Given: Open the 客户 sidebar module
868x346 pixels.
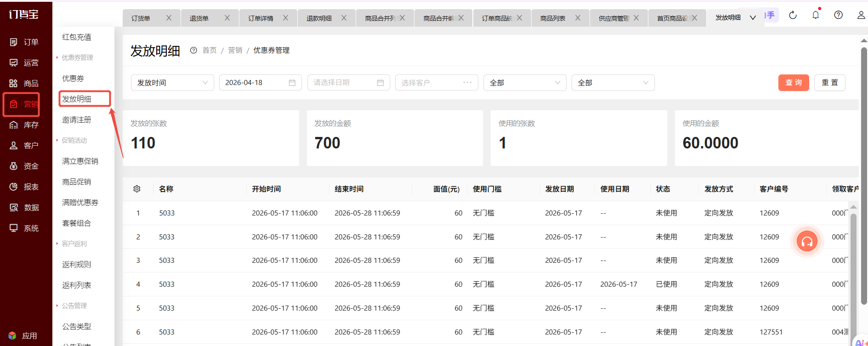Looking at the screenshot, I should [24, 146].
